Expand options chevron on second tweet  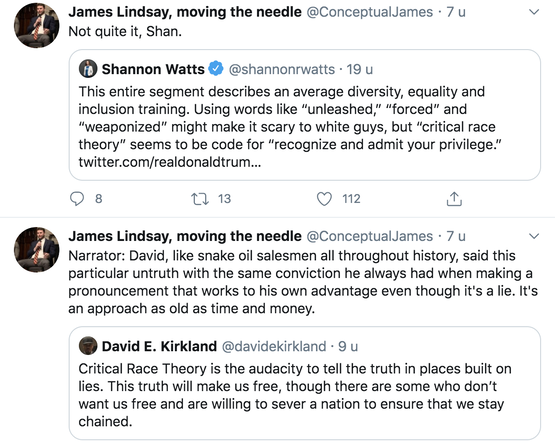point(533,236)
